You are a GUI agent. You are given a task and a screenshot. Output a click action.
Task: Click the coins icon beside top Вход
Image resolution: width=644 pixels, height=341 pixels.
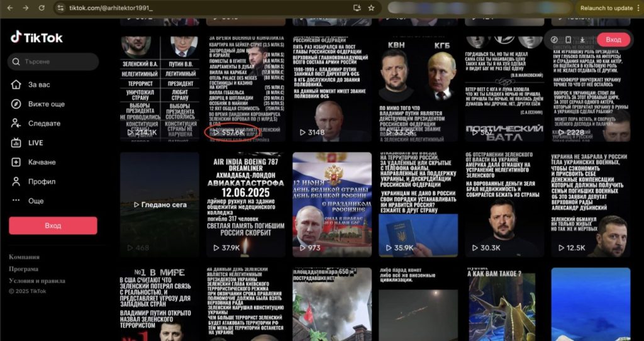coord(554,40)
